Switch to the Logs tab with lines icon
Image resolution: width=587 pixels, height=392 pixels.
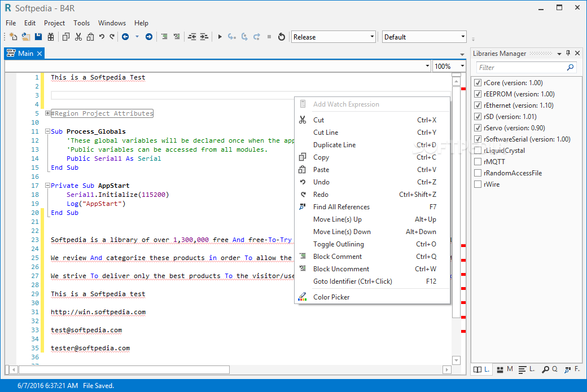[526, 369]
